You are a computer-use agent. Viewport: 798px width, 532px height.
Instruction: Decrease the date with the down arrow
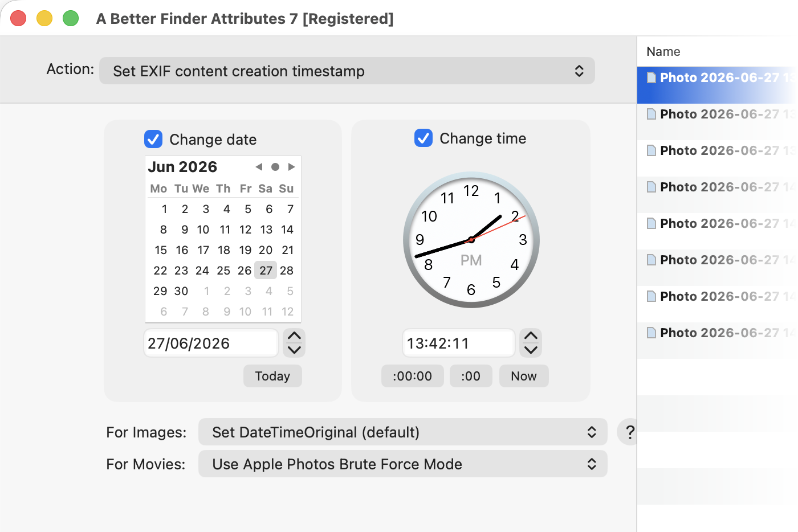coord(294,350)
